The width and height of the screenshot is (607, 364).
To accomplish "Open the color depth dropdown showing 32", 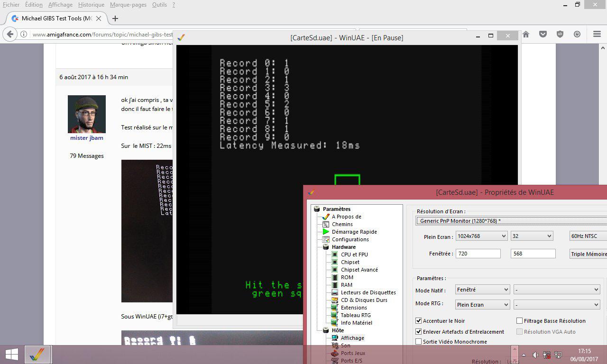I will tap(532, 236).
